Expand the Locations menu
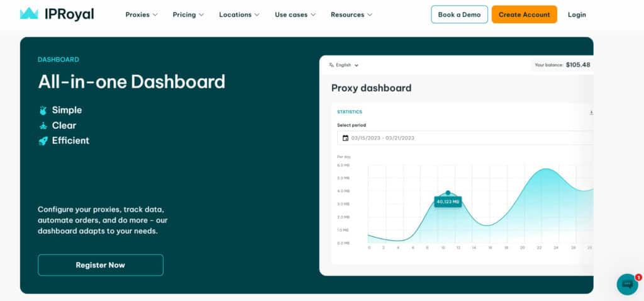 click(239, 14)
